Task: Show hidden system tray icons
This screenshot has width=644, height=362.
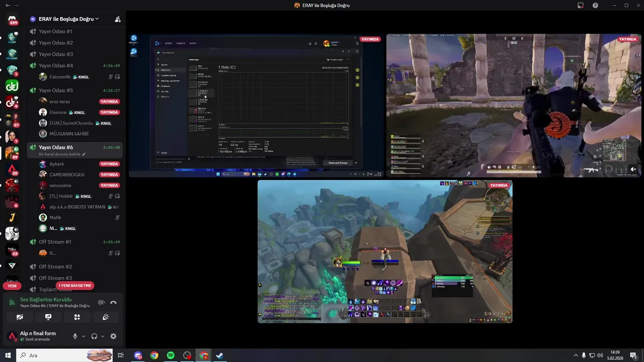Action: 576,355
